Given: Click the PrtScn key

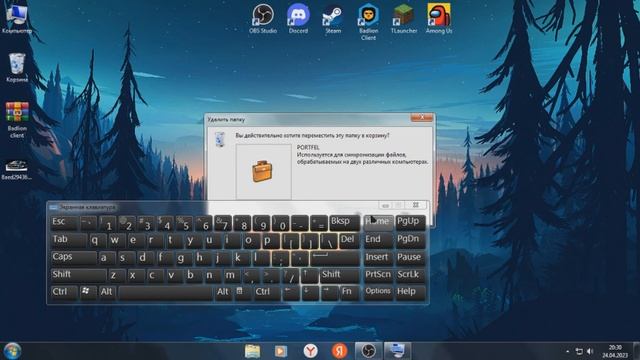Looking at the screenshot, I should pos(378,276).
